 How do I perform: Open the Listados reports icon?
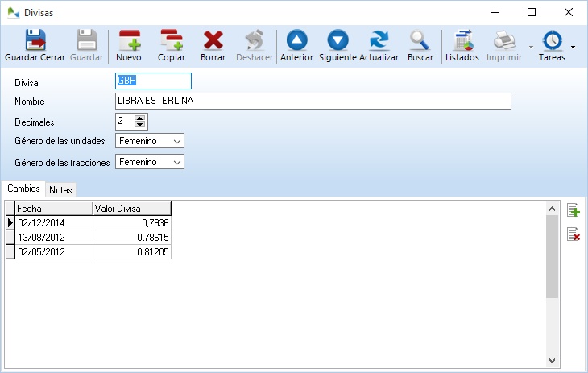point(462,39)
